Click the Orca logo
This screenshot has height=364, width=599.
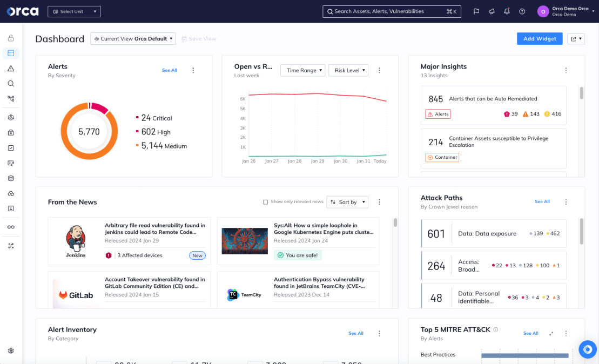(23, 11)
